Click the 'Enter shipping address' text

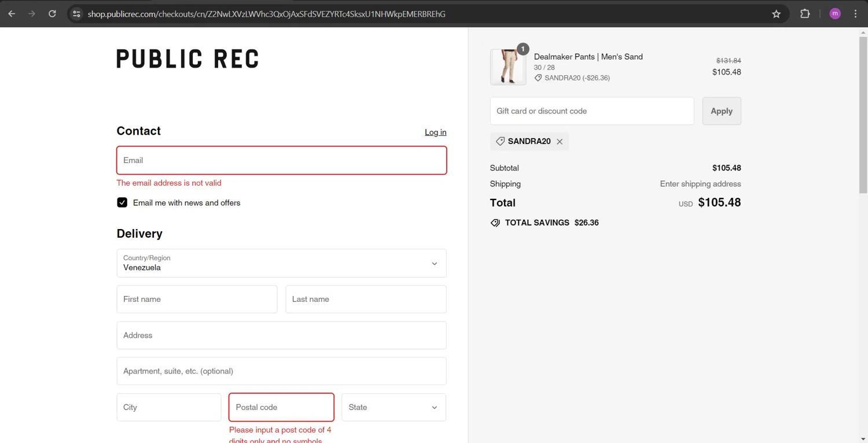pos(700,184)
